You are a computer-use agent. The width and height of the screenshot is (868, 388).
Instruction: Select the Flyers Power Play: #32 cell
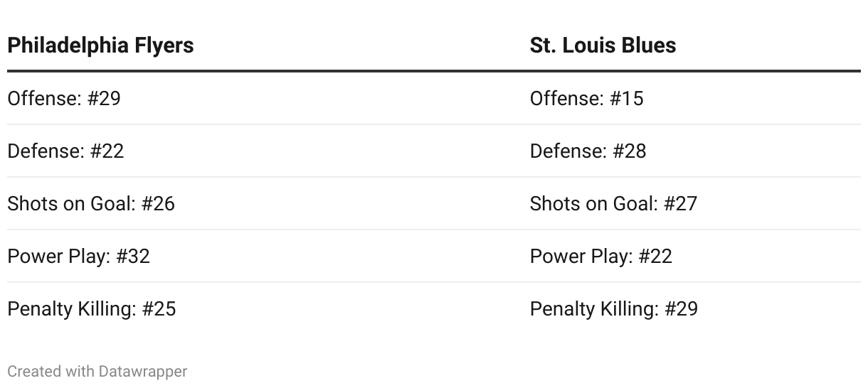78,256
